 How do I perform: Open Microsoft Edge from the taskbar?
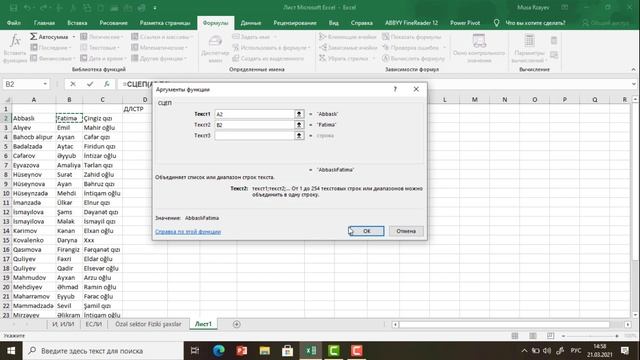(x=219, y=351)
